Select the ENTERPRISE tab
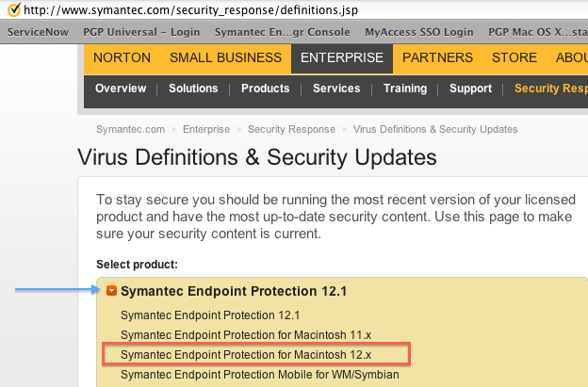 coord(342,58)
